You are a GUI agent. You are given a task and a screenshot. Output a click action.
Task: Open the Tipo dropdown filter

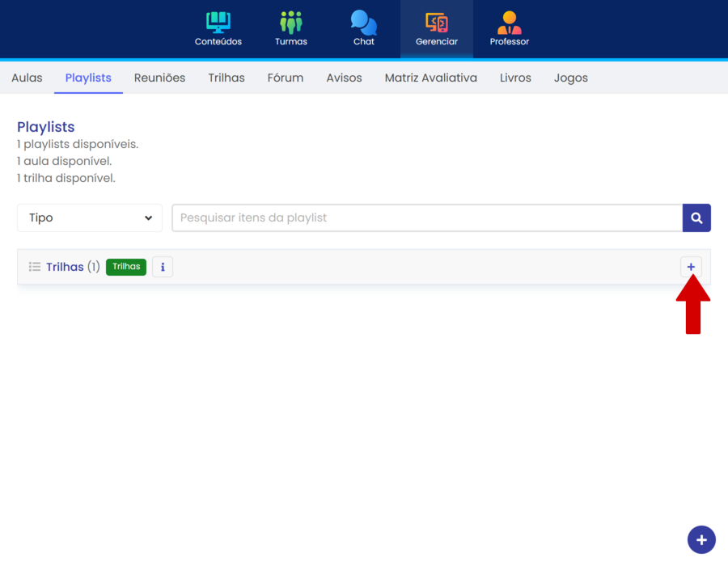pyautogui.click(x=90, y=218)
